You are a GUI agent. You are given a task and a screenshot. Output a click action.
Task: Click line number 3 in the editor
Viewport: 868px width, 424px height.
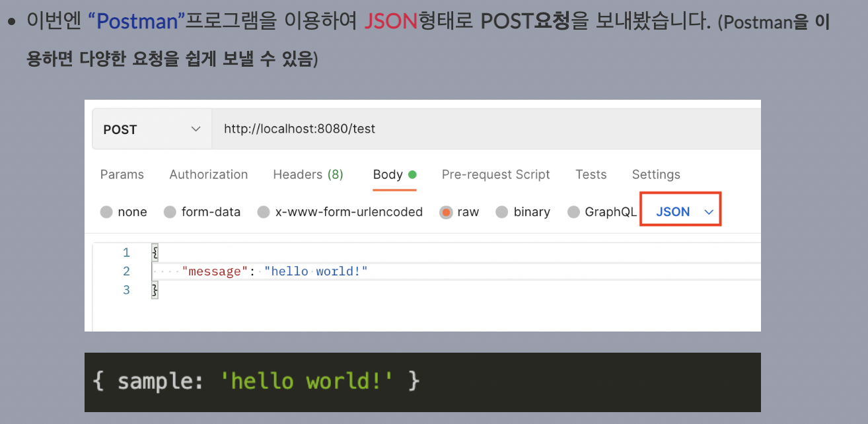point(126,290)
